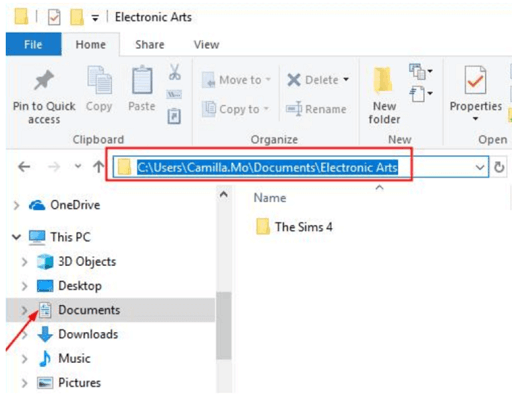Open the File tab
Viewport: 512px width, 400px height.
pos(33,44)
